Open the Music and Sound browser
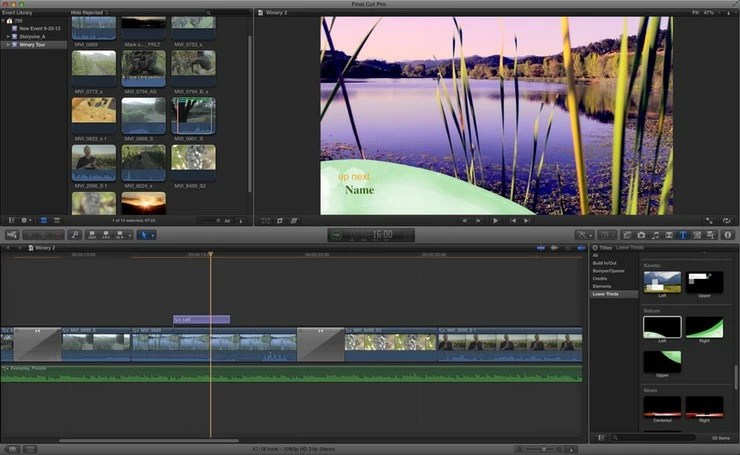The width and height of the screenshot is (740, 455). point(655,235)
